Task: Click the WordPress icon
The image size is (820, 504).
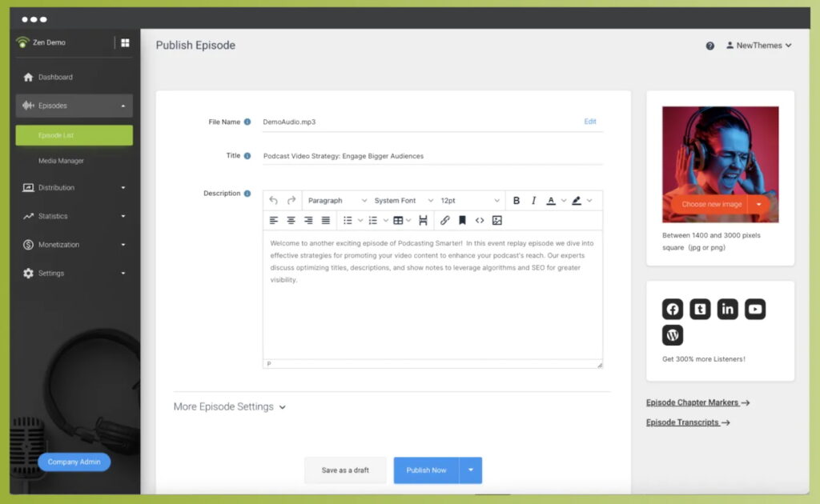Action: pyautogui.click(x=673, y=335)
